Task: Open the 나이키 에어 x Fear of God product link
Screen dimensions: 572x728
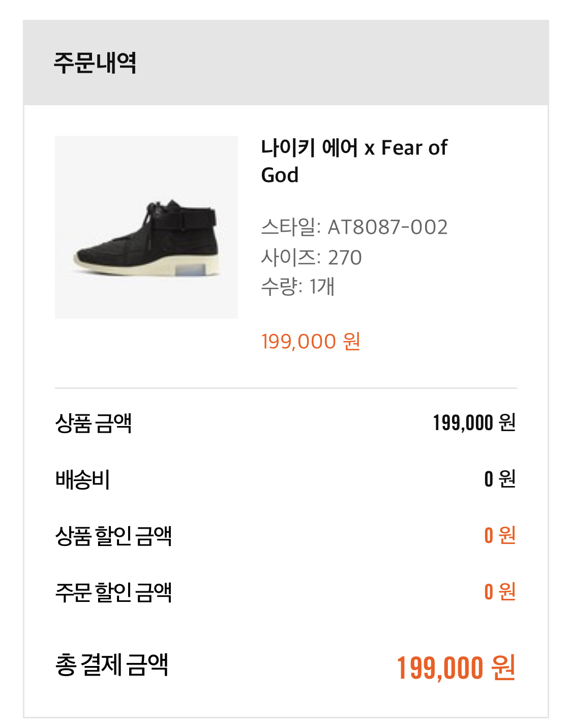Action: click(x=354, y=148)
